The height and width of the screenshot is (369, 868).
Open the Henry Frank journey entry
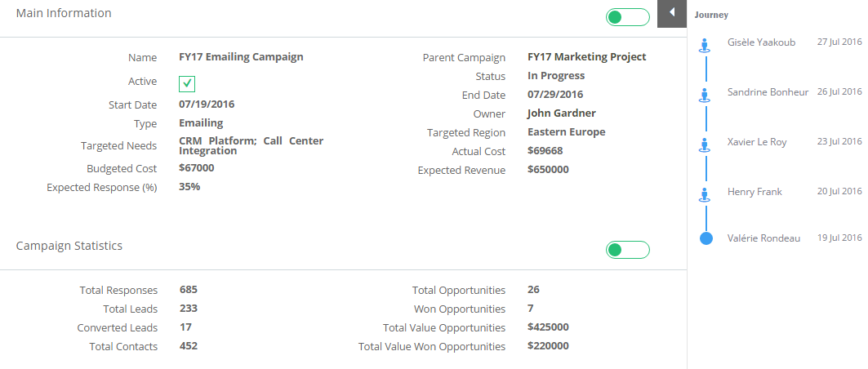pyautogui.click(x=754, y=191)
